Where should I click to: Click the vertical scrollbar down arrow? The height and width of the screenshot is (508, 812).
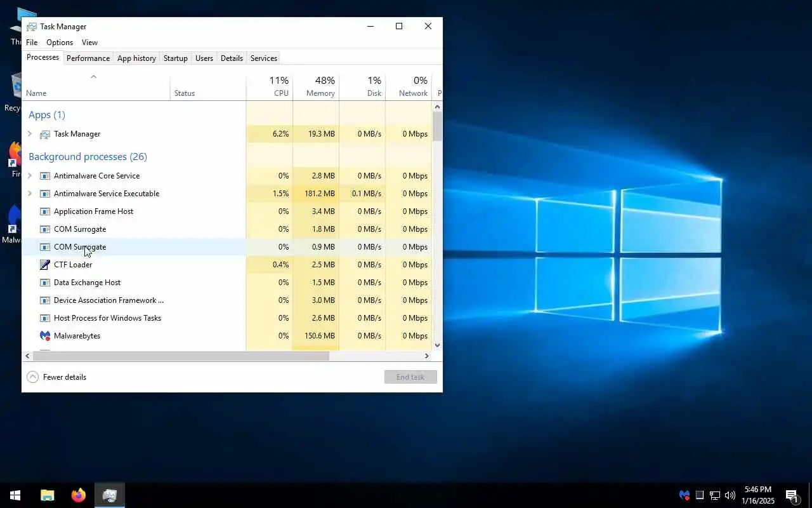437,345
